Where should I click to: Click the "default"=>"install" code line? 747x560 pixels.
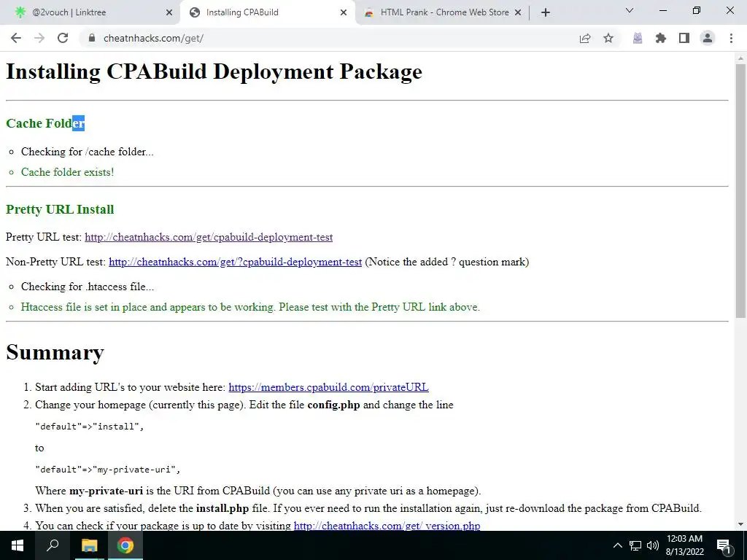(x=90, y=426)
